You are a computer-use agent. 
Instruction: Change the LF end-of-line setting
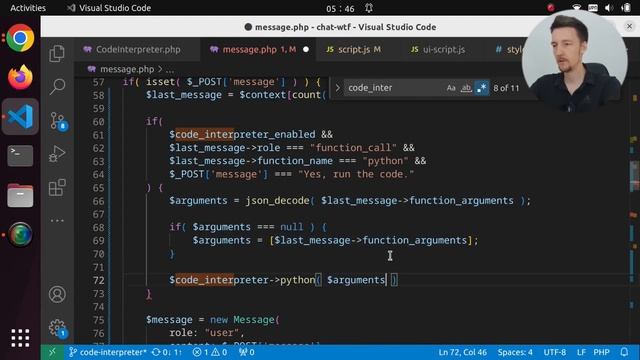581,352
